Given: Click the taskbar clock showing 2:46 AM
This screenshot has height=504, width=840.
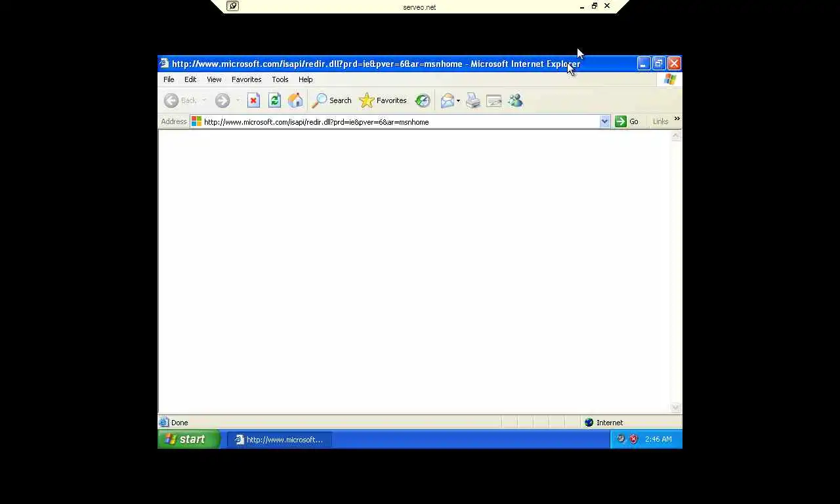Looking at the screenshot, I should pos(658,439).
